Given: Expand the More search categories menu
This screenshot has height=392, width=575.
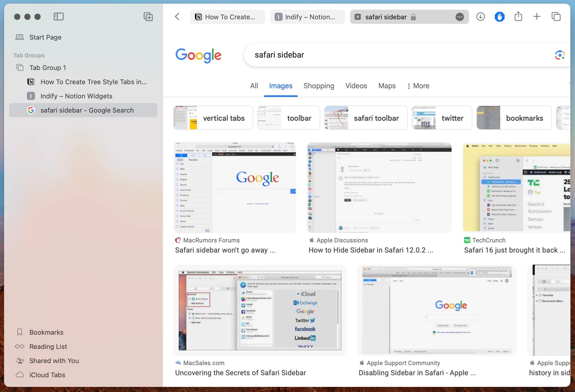Looking at the screenshot, I should pos(418,86).
